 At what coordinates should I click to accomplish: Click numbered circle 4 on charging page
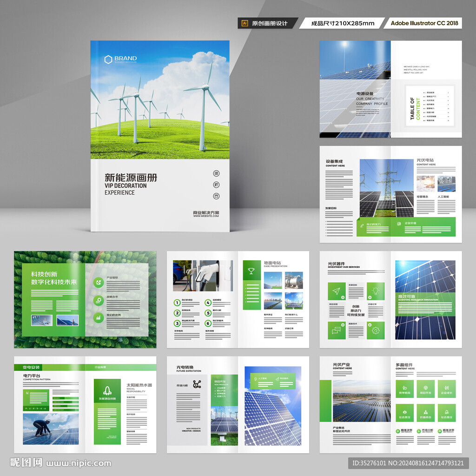click(x=208, y=303)
